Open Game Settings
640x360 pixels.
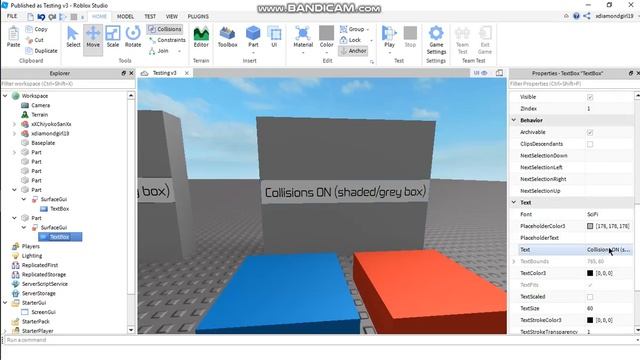coord(436,40)
